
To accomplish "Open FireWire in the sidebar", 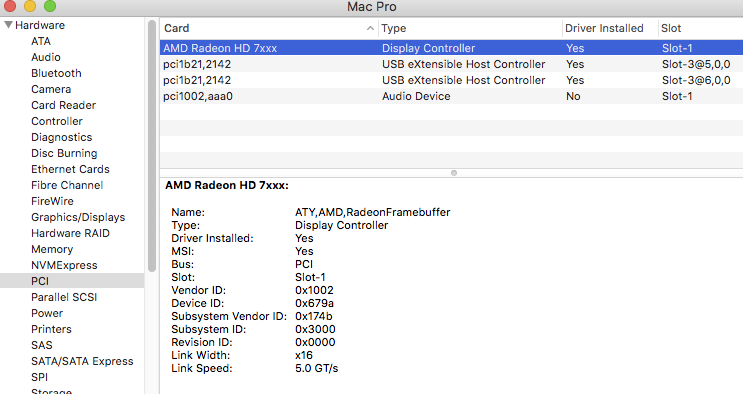I will point(52,201).
